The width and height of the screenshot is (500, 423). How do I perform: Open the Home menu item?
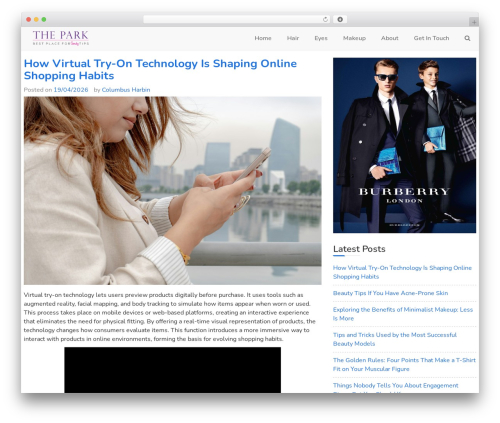click(263, 38)
